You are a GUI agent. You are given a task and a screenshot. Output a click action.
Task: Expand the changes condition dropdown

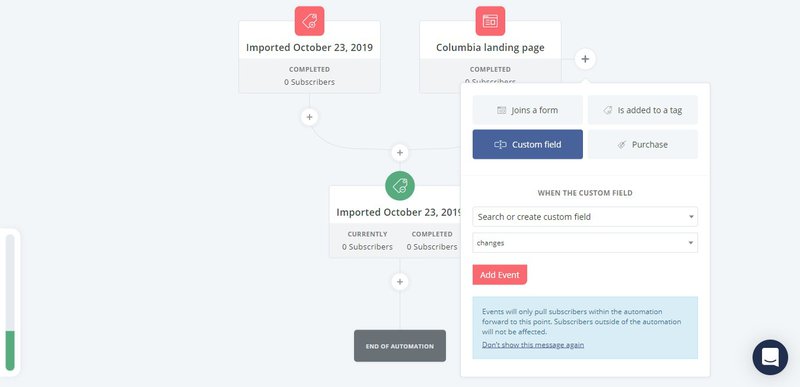click(x=585, y=243)
